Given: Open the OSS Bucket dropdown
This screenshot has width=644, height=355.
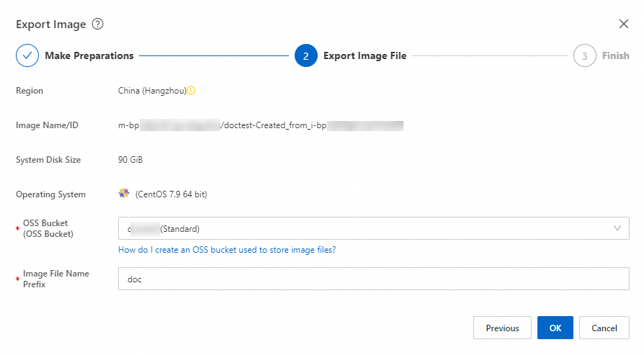Looking at the screenshot, I should (x=373, y=228).
